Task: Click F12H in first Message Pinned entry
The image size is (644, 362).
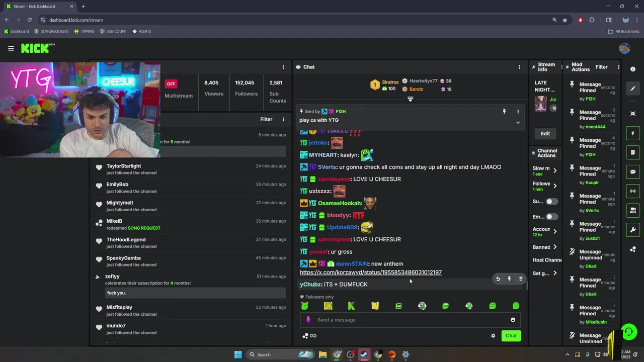Action: [591, 99]
